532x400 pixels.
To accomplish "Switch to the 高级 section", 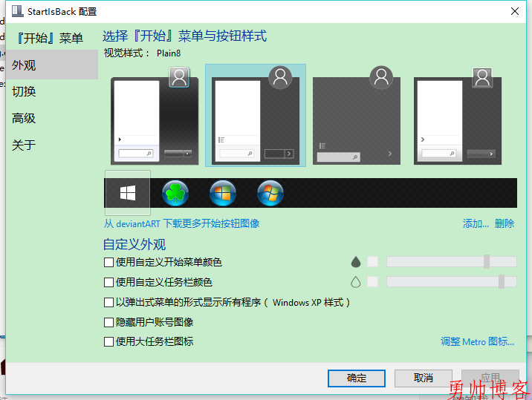I will coord(24,118).
